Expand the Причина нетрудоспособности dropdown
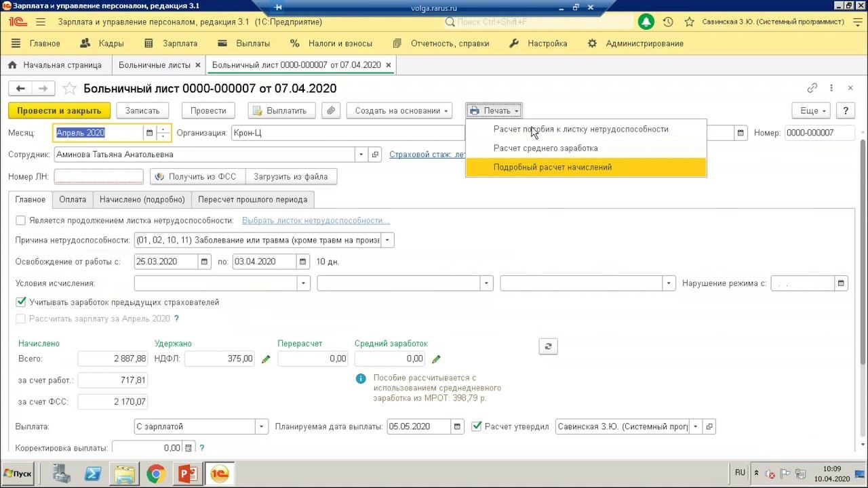The height and width of the screenshot is (488, 868). pos(387,240)
